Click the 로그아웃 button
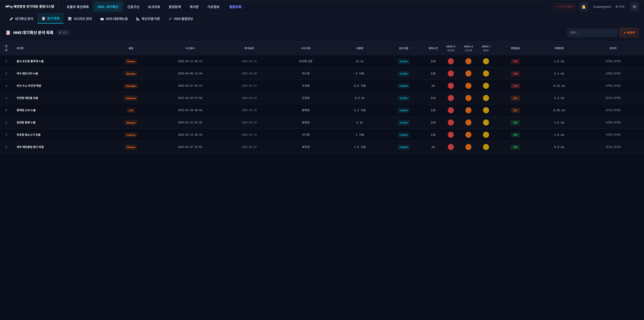Screen dimensions: 644x320 click(620, 7)
